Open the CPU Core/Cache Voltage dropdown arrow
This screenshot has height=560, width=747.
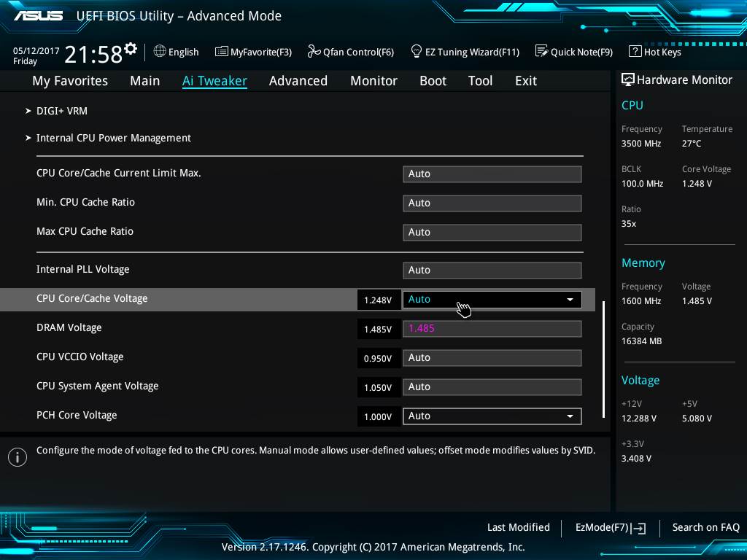tap(570, 300)
